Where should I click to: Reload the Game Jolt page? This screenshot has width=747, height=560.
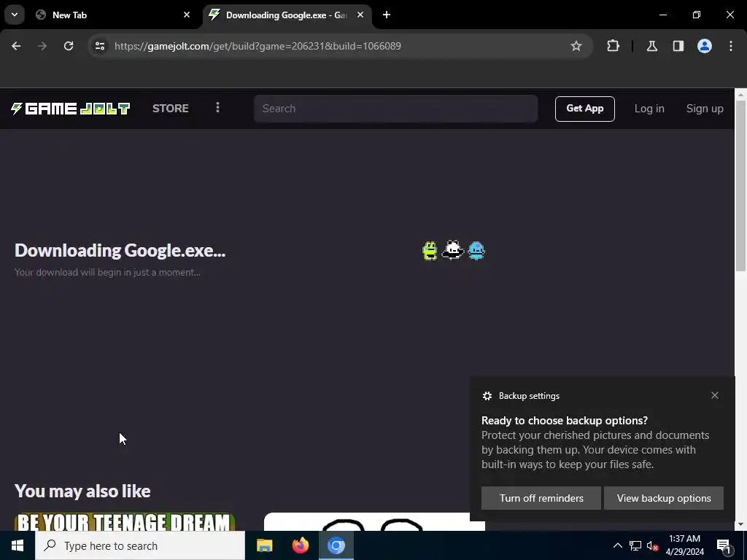pyautogui.click(x=69, y=46)
